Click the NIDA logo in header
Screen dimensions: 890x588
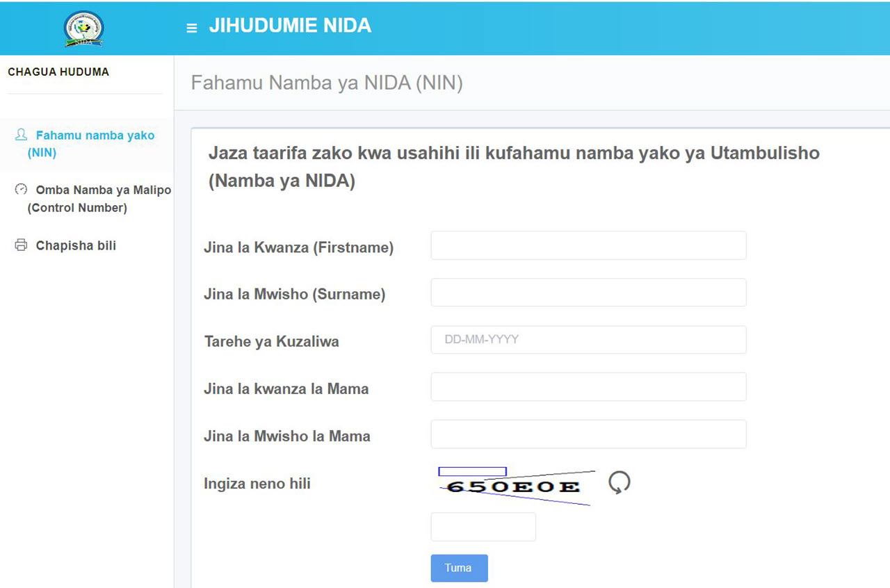83,28
